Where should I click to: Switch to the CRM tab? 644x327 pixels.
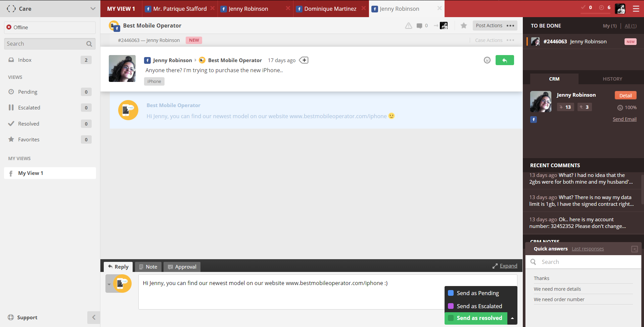point(554,79)
